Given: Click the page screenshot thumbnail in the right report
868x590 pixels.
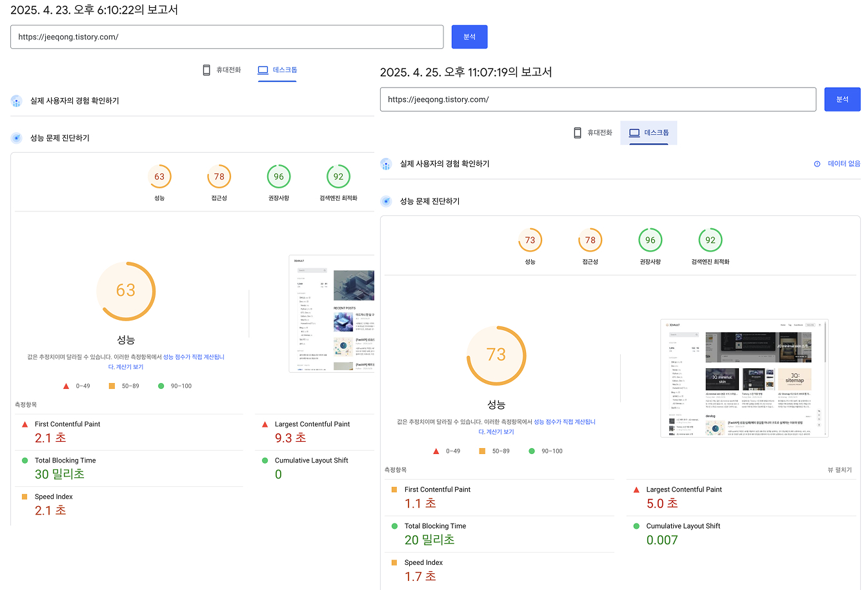Looking at the screenshot, I should click(743, 377).
